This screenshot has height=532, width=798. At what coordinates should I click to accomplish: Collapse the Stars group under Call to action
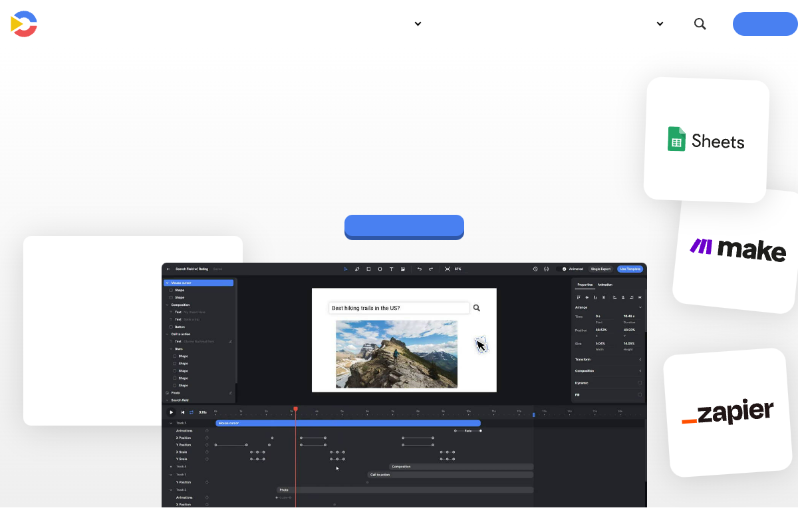click(171, 348)
